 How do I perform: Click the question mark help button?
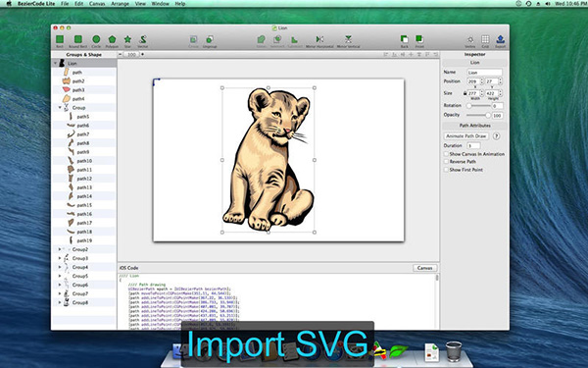[x=496, y=136]
